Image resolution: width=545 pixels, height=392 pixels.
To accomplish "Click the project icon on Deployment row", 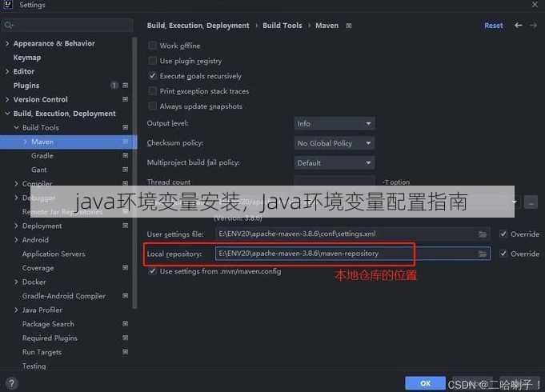I will tap(126, 226).
